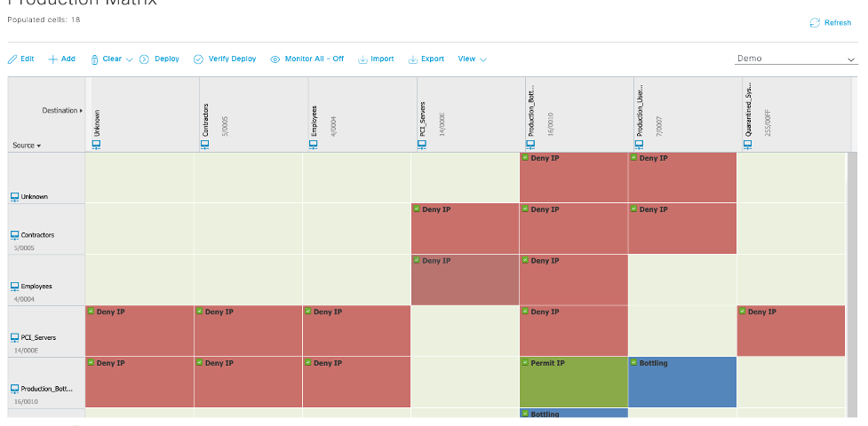This screenshot has height=426, width=868.
Task: Click the Export toolbar label
Action: pos(433,59)
